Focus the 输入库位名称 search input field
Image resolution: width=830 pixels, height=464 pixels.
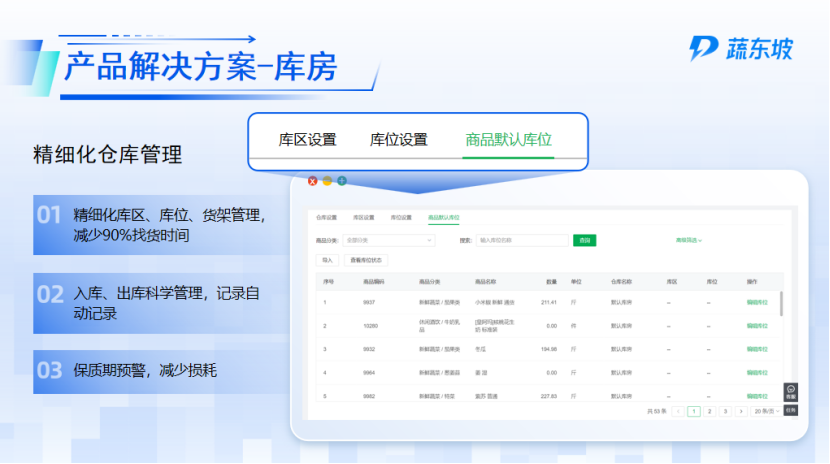522,240
